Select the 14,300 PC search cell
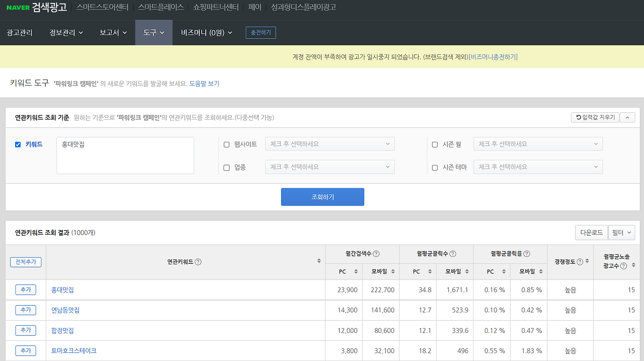Image resolution: width=644 pixels, height=361 pixels. pos(344,310)
